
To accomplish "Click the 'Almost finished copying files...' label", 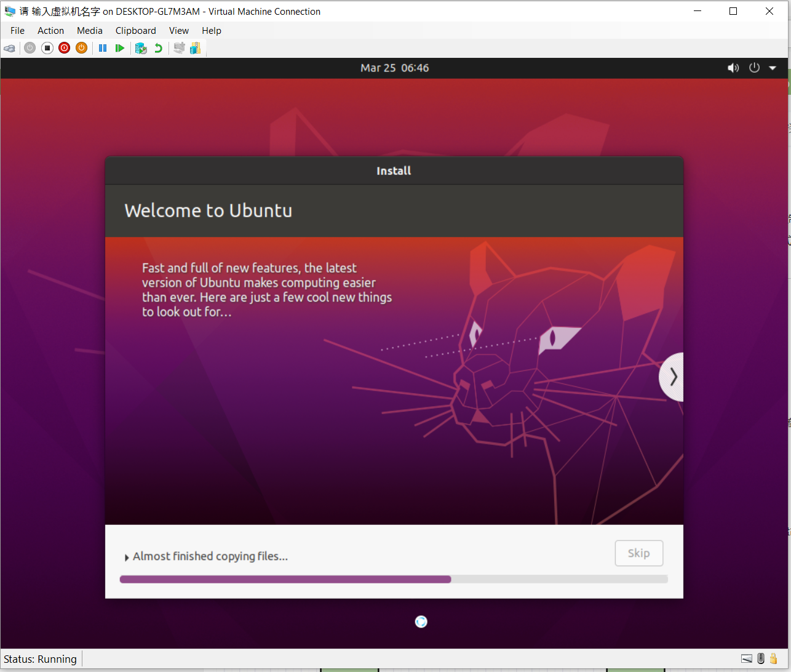I will pos(210,556).
